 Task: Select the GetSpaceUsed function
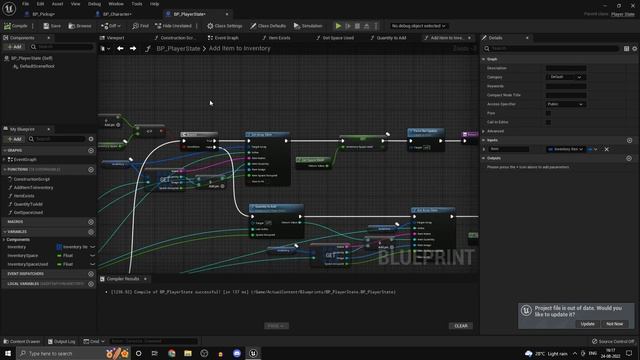point(28,213)
